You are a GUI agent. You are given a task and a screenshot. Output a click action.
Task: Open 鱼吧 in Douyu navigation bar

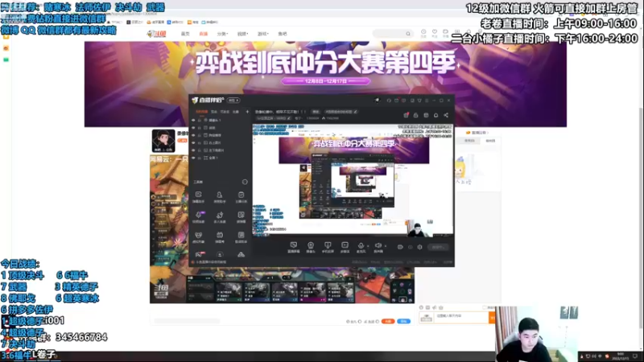click(x=283, y=34)
